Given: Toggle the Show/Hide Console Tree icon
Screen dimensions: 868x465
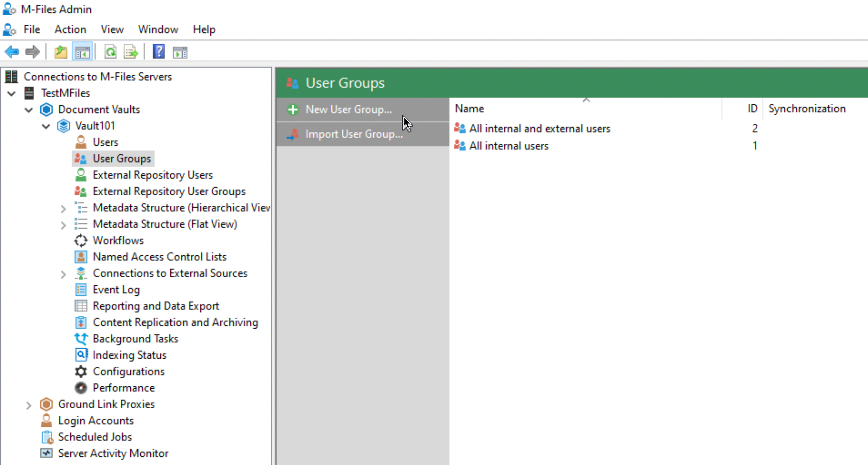Looking at the screenshot, I should point(83,52).
